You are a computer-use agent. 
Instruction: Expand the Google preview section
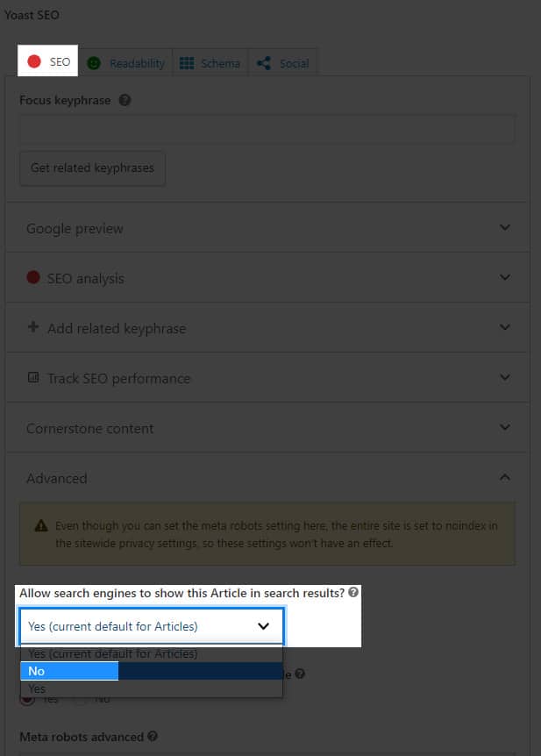pos(504,228)
